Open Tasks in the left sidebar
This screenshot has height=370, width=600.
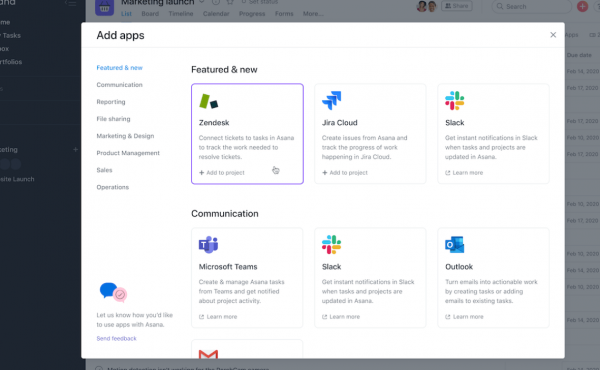pyautogui.click(x=11, y=36)
